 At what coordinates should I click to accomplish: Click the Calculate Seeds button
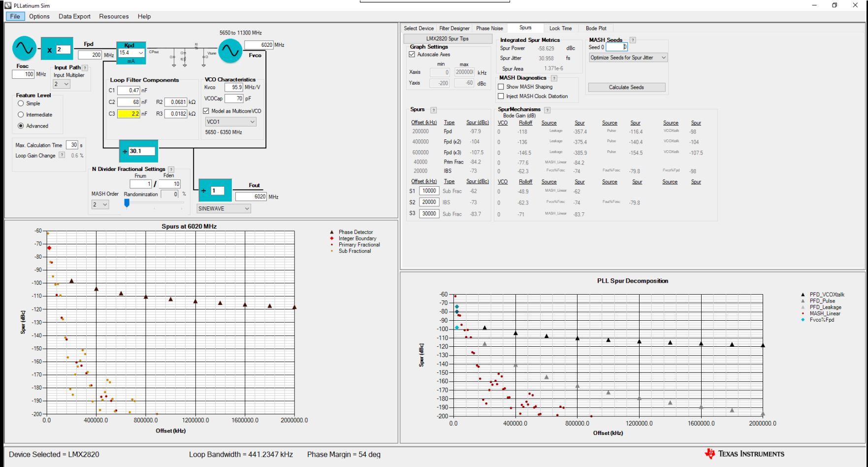pyautogui.click(x=626, y=87)
